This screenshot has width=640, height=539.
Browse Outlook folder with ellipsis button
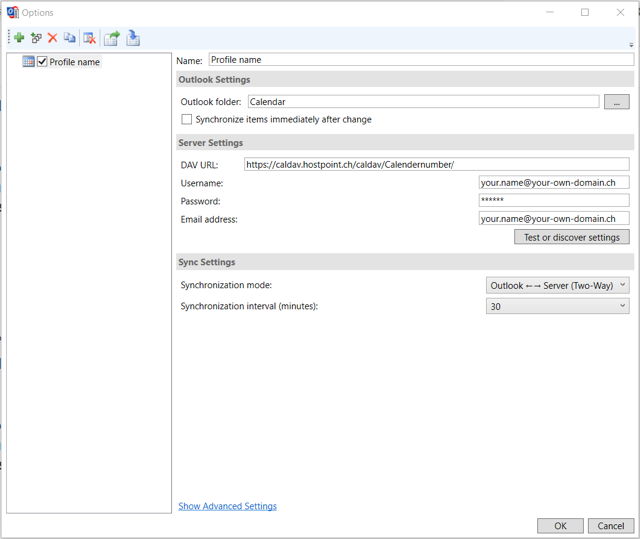click(x=616, y=102)
